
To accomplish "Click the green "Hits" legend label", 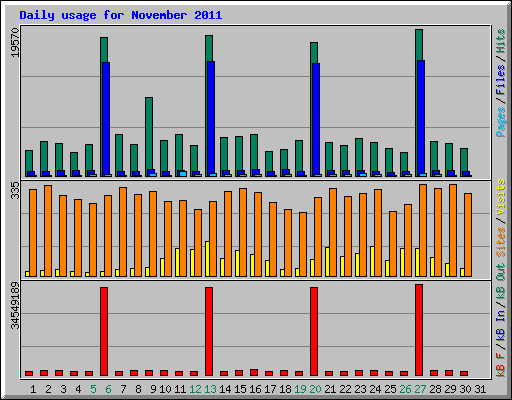I will click(x=501, y=41).
